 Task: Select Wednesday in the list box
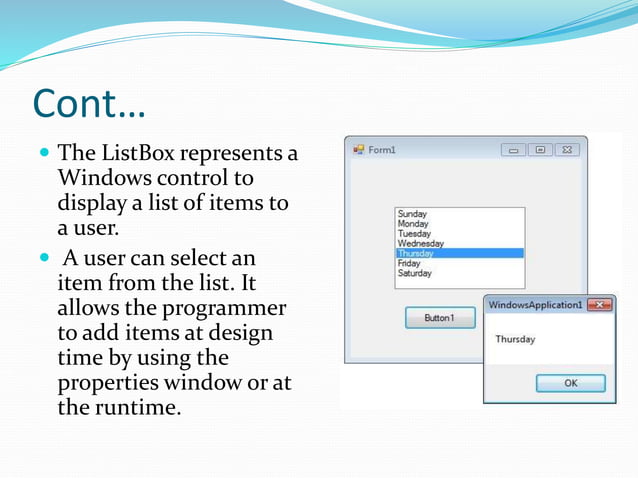459,243
